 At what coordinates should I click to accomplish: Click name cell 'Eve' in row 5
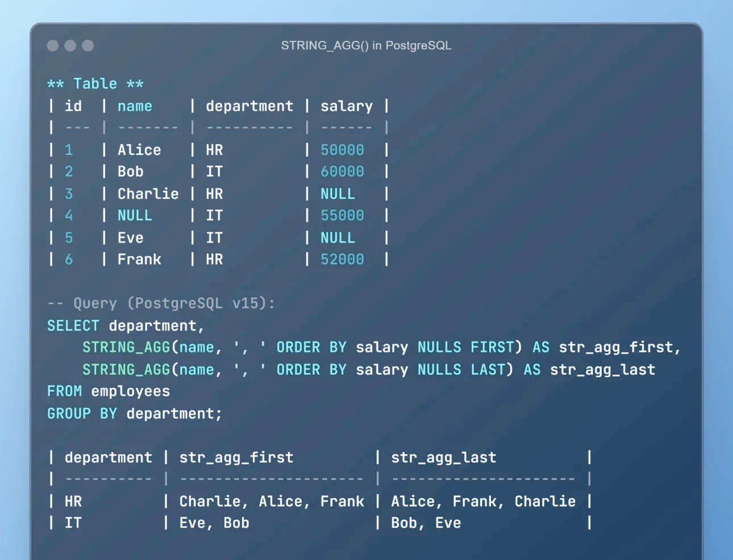(130, 238)
